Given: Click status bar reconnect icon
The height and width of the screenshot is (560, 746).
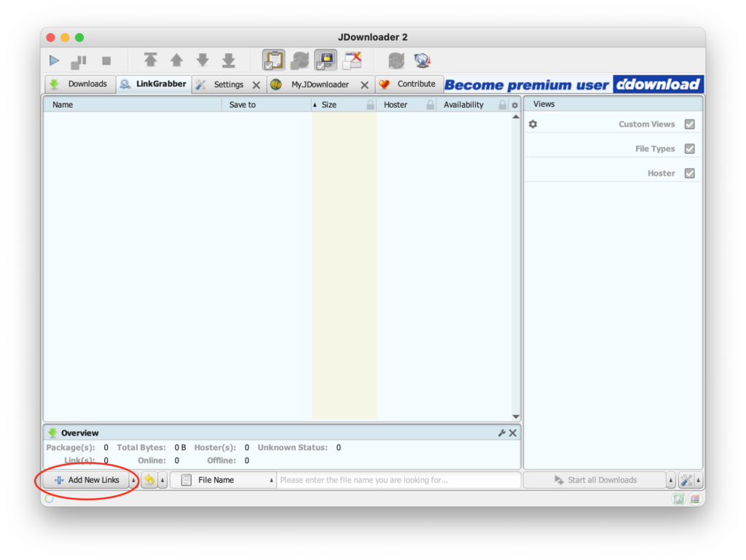Looking at the screenshot, I should pos(678,499).
